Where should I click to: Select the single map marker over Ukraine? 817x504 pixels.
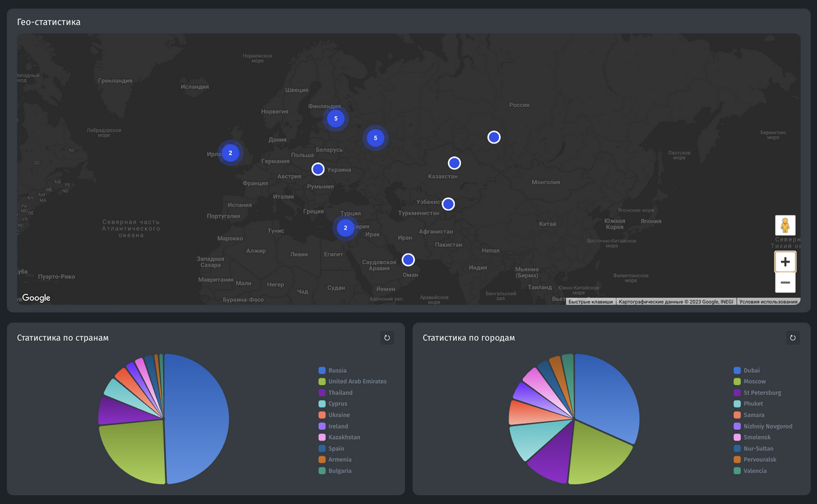point(318,169)
